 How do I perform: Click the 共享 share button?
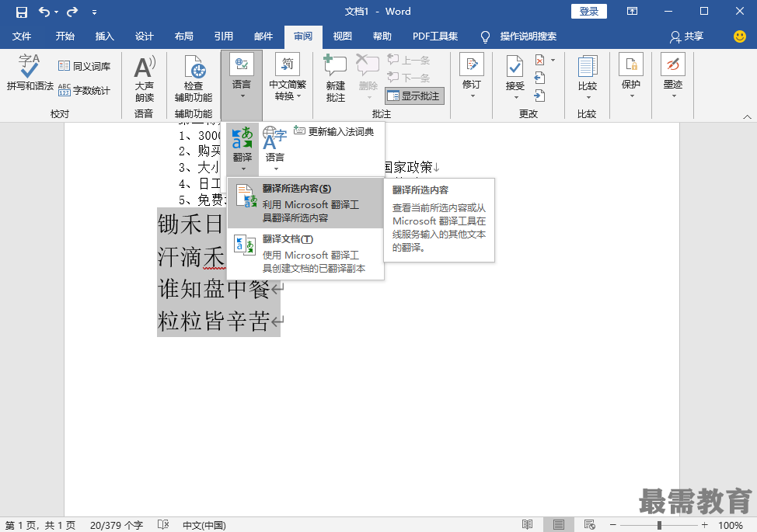click(687, 37)
